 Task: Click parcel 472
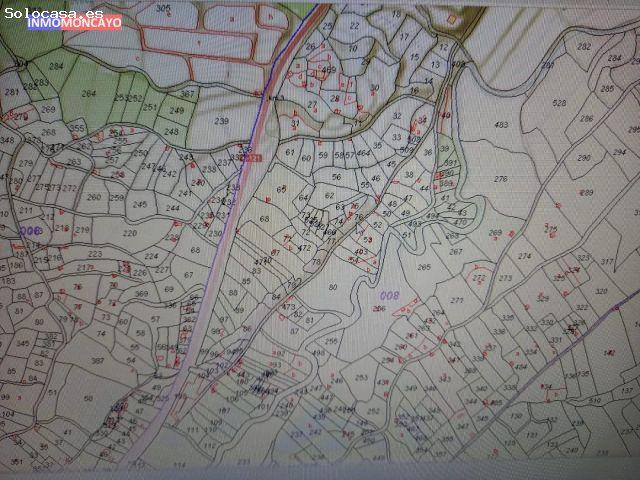coord(304,247)
